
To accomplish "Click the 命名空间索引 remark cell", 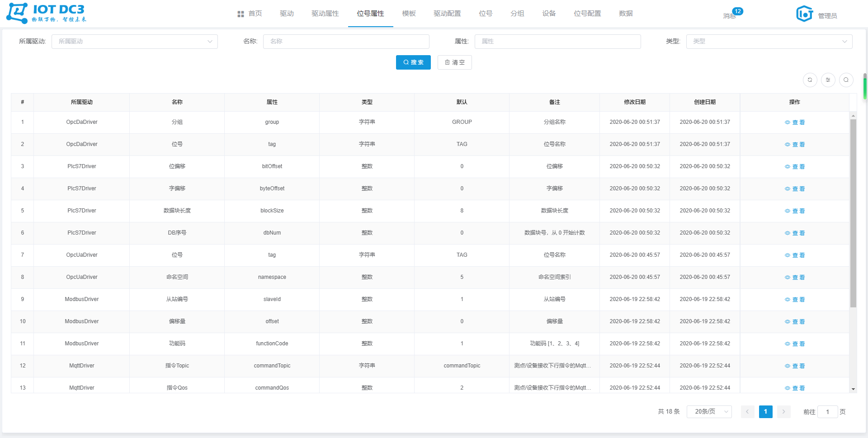I will [x=555, y=277].
